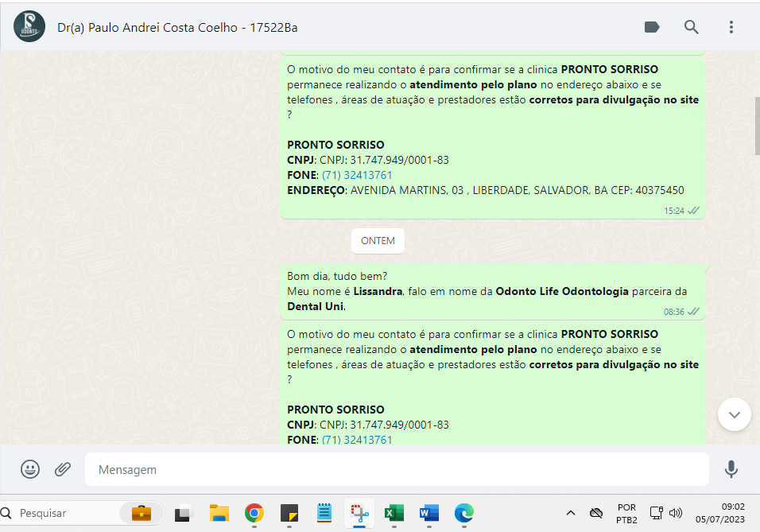The width and height of the screenshot is (760, 532).
Task: Open the briefcase icon in taskbar search
Action: pyautogui.click(x=141, y=513)
